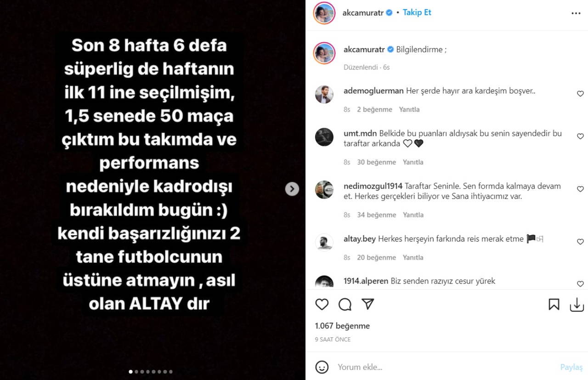588x380 pixels.
Task: Like nedimozgul1914's comment with its heart
Action: click(580, 189)
